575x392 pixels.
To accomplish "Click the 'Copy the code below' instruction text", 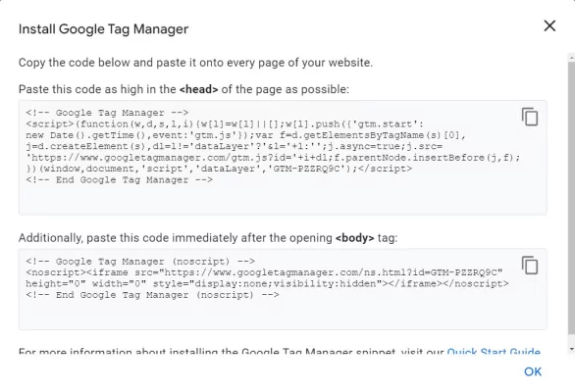I will [x=195, y=63].
